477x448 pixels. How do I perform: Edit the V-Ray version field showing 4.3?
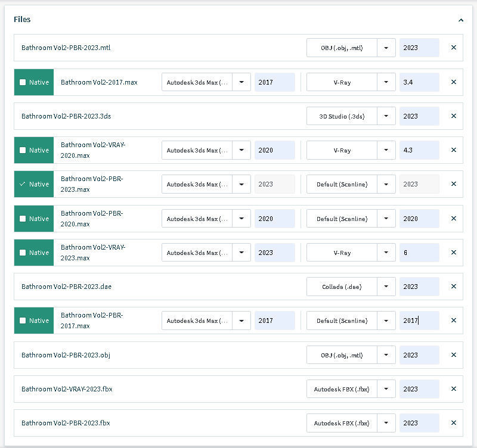point(419,150)
